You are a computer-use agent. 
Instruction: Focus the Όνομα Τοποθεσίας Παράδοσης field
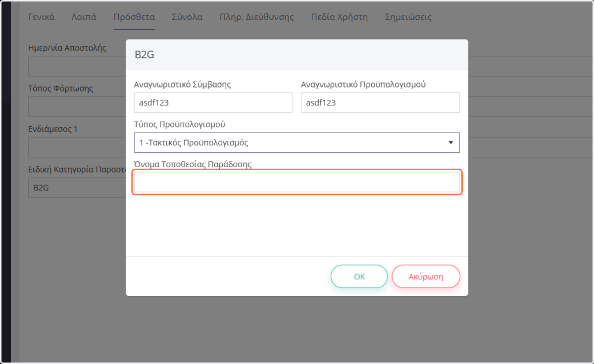coord(297,182)
